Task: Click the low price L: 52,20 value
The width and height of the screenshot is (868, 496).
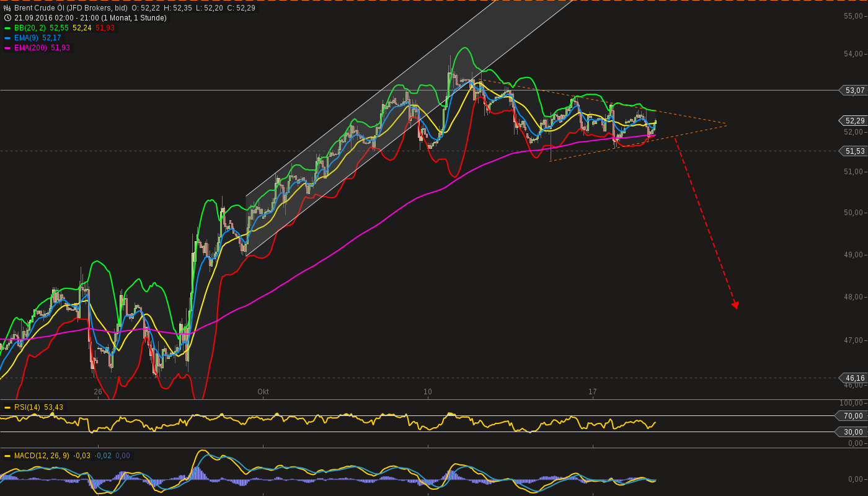Action: click(210, 8)
